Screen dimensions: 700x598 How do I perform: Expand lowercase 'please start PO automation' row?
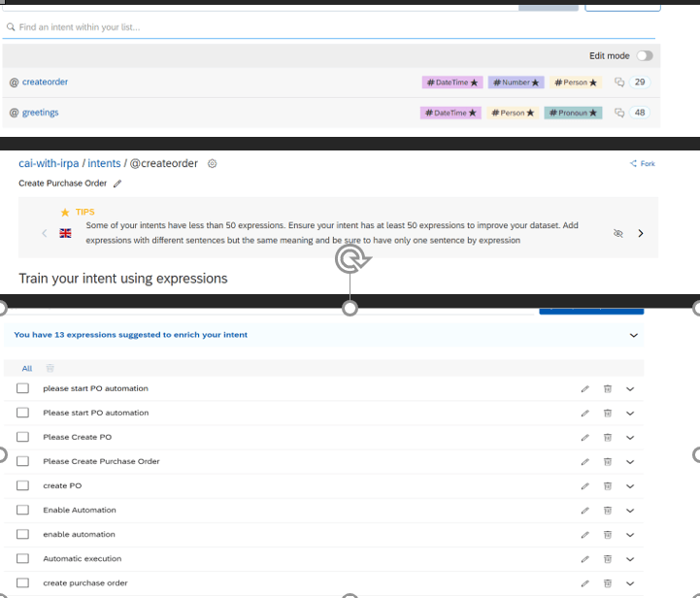[630, 389]
